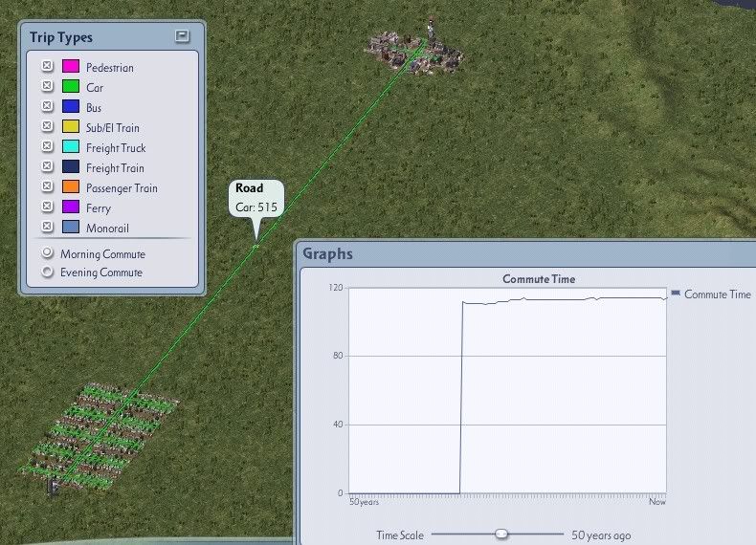Click the Road traffic tooltip bubble
The width and height of the screenshot is (756, 545).
(256, 199)
